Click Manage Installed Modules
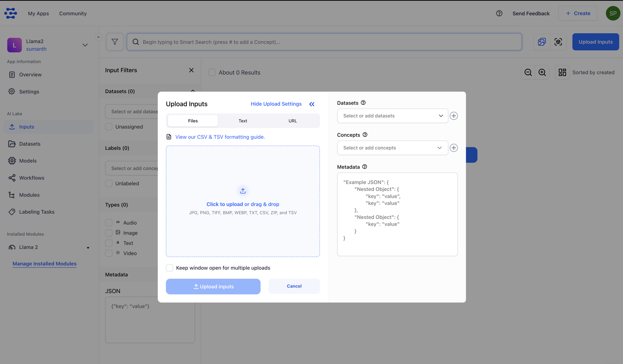Image resolution: width=623 pixels, height=364 pixels. pos(44,263)
